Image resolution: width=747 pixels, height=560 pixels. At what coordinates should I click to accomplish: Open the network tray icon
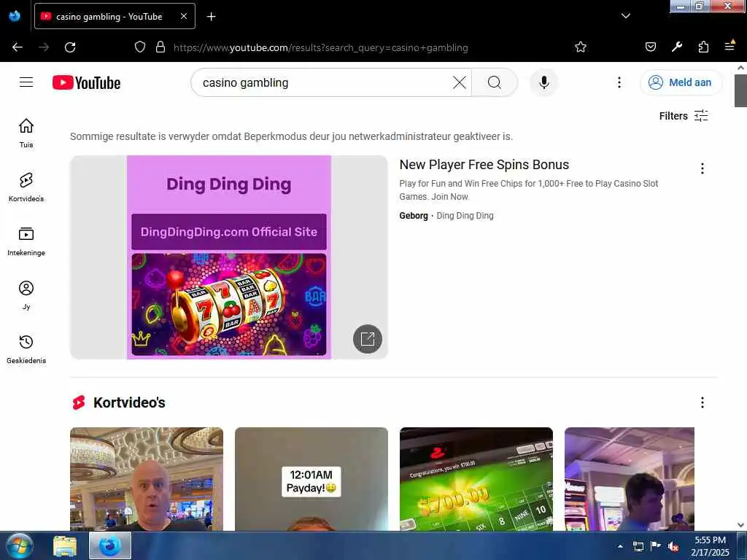tap(638, 547)
